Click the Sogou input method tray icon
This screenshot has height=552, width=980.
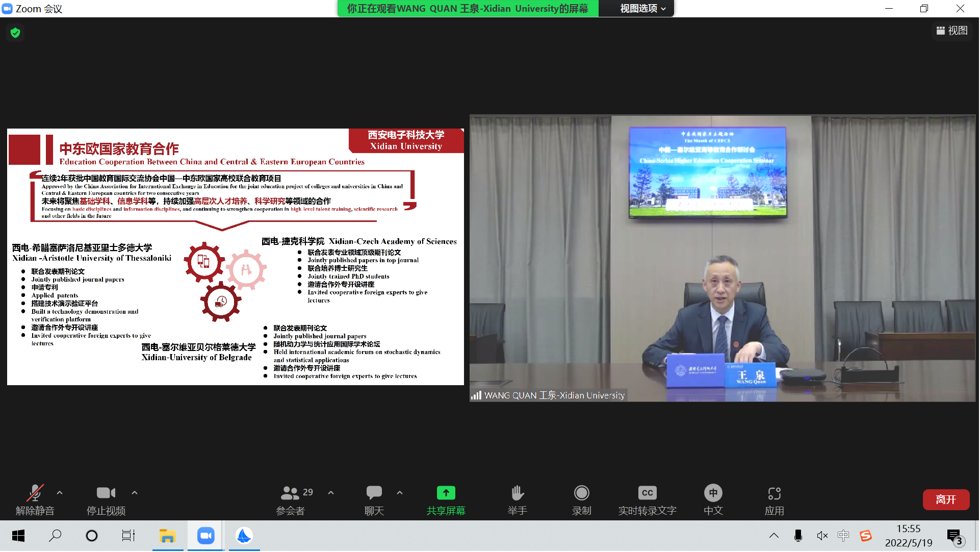pos(866,536)
